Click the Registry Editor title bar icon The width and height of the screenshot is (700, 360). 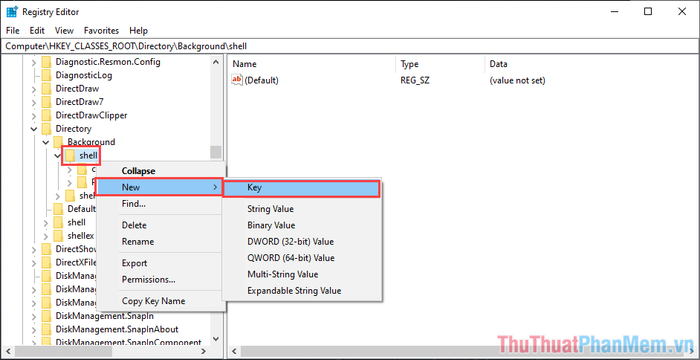pyautogui.click(x=12, y=12)
